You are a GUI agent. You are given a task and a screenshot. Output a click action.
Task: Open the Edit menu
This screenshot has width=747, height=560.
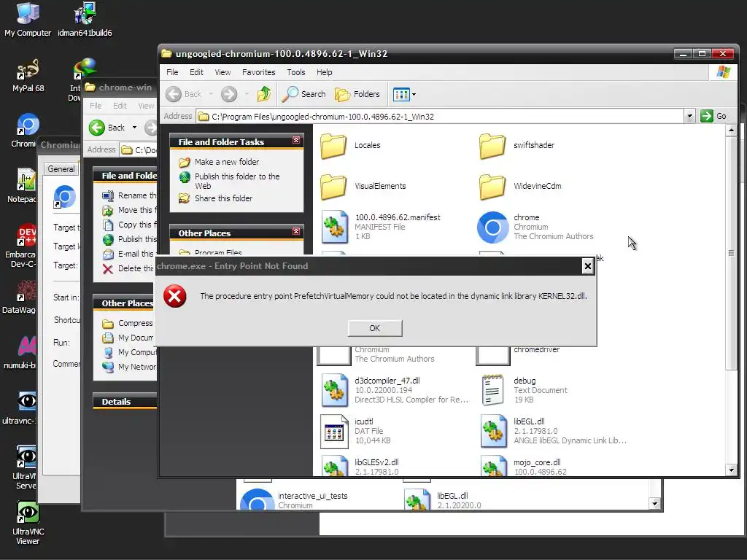point(196,72)
